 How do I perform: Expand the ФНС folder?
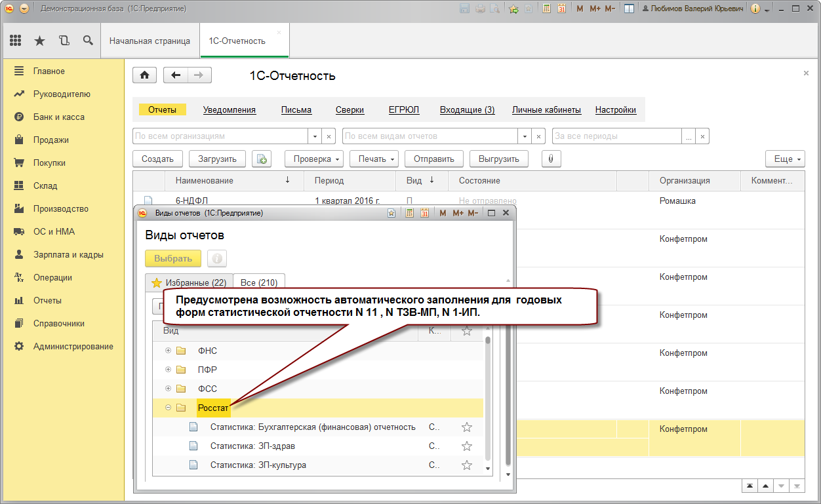pos(169,351)
